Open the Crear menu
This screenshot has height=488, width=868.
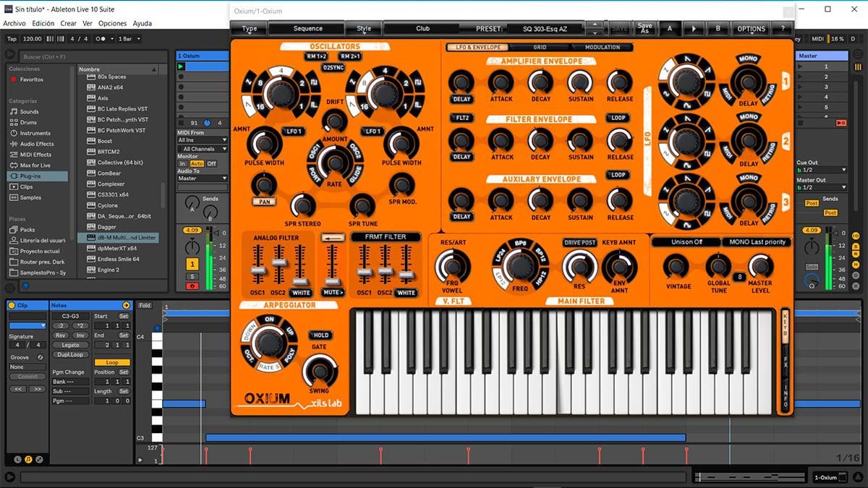69,23
